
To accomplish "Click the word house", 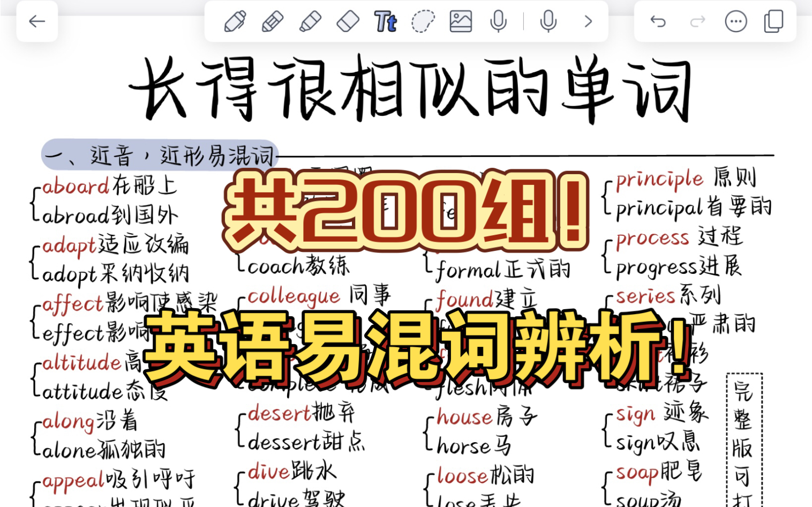I will 464,417.
